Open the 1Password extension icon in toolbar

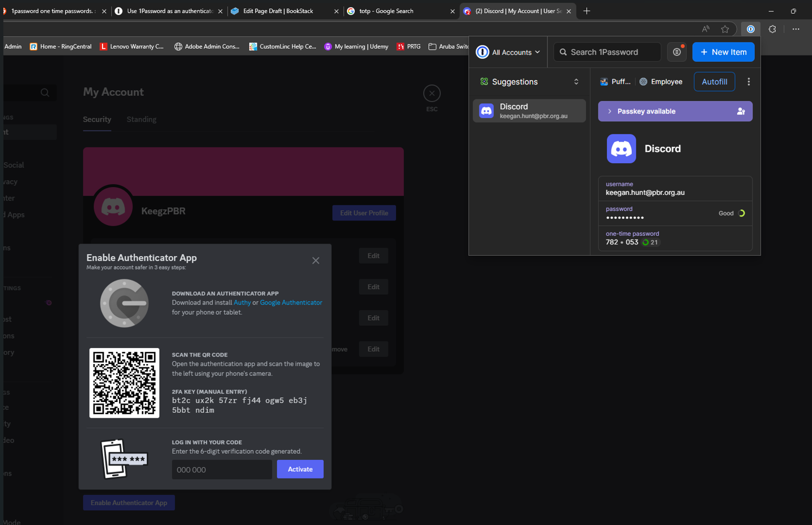tap(750, 29)
